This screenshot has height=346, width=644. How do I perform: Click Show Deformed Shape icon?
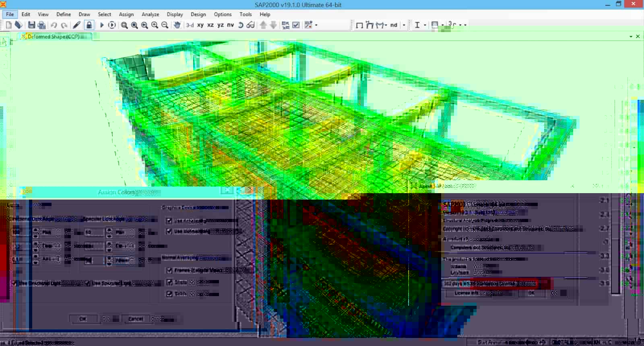369,25
